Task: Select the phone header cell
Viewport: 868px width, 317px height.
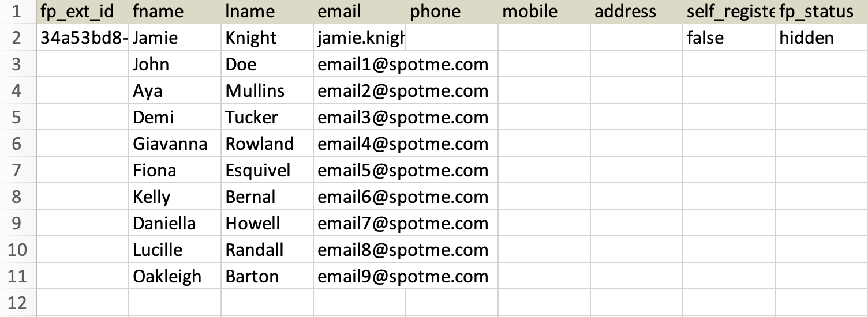Action: point(452,12)
